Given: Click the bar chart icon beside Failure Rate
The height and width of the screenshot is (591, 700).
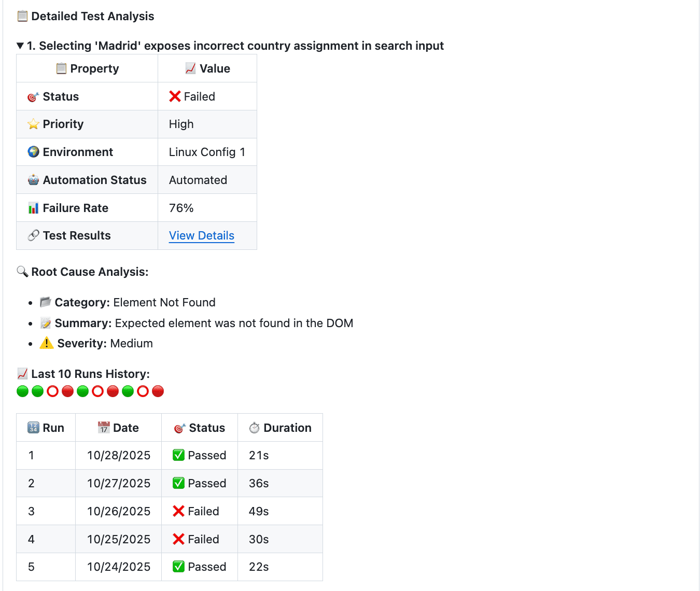Looking at the screenshot, I should (x=33, y=207).
